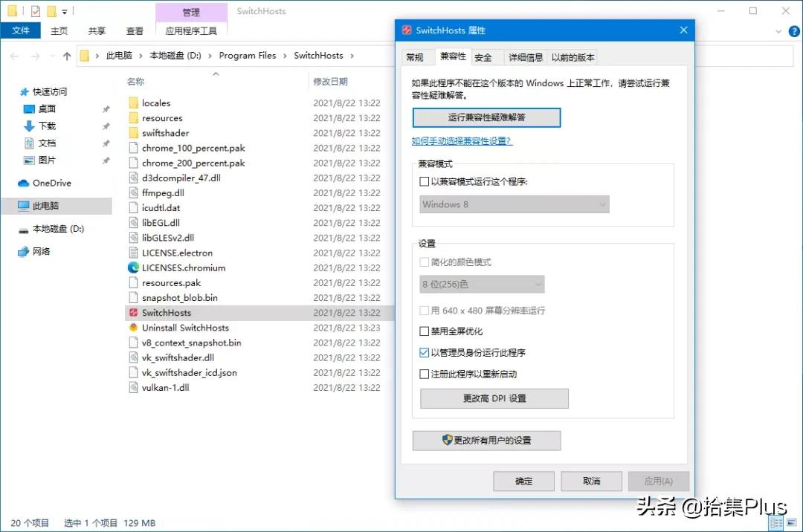This screenshot has height=532, width=803.
Task: Open 图片 in quick access
Action: click(x=40, y=160)
